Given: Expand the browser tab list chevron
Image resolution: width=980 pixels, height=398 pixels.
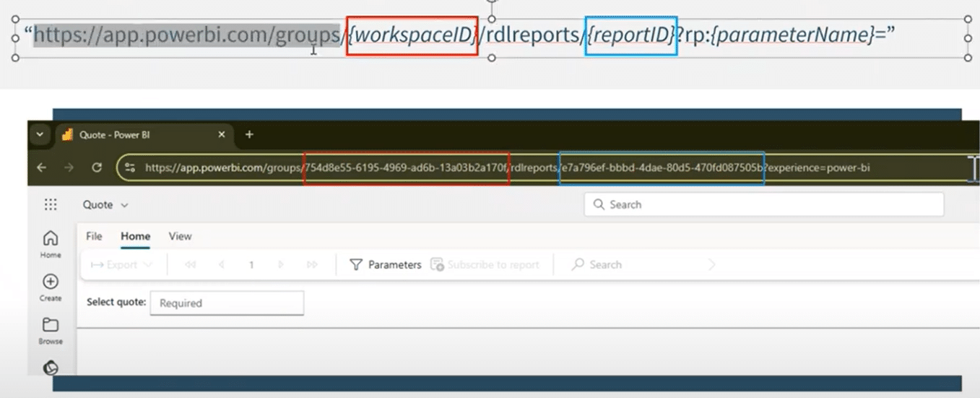Looking at the screenshot, I should 40,135.
